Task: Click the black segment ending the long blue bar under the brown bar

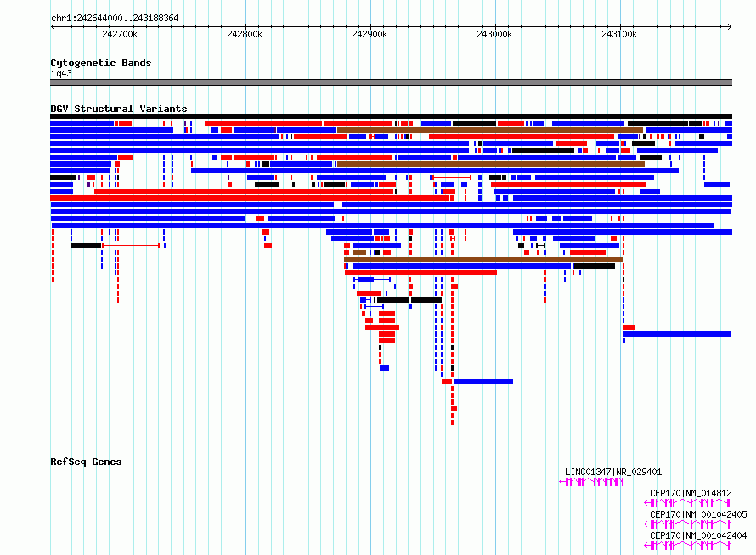Action: coord(594,266)
